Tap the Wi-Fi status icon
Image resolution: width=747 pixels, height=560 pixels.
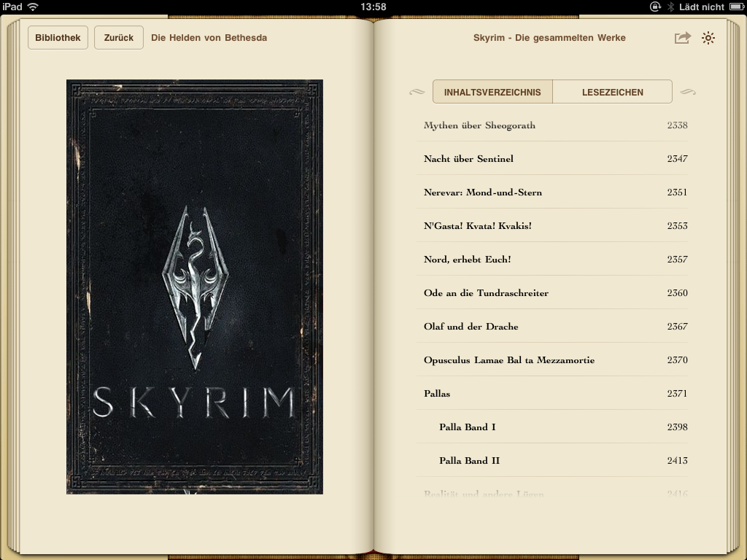33,7
